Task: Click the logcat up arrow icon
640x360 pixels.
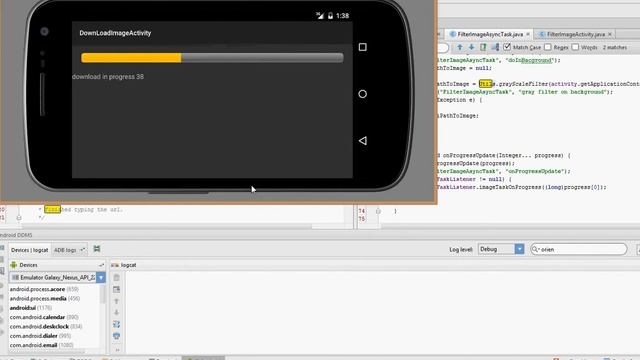Action: click(116, 301)
